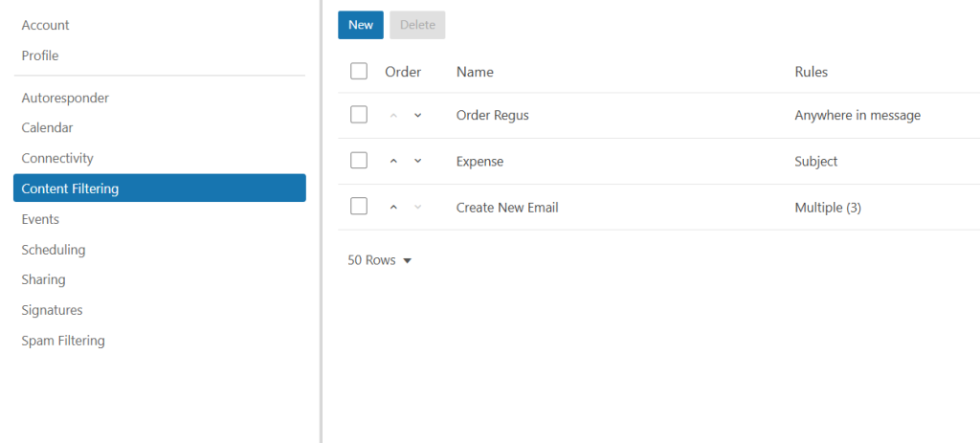Open the Account settings page
This screenshot has width=980, height=443.
(x=45, y=25)
